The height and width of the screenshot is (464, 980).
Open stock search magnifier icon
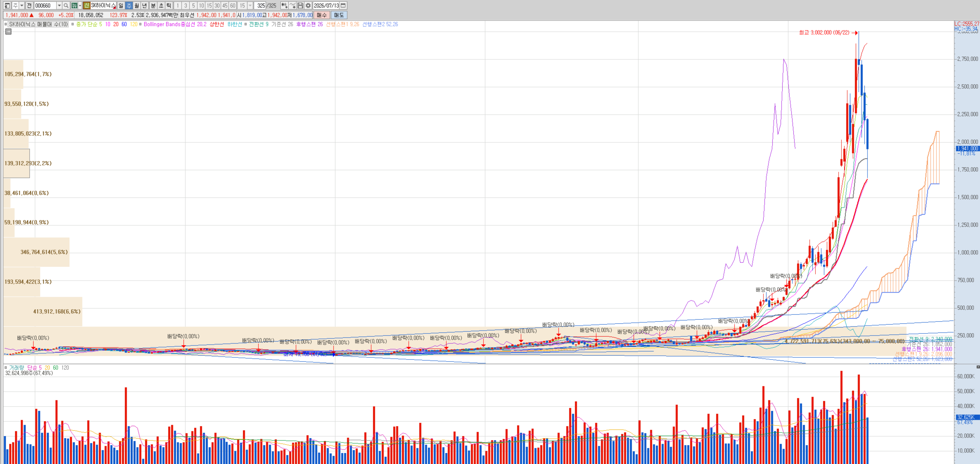(66, 6)
